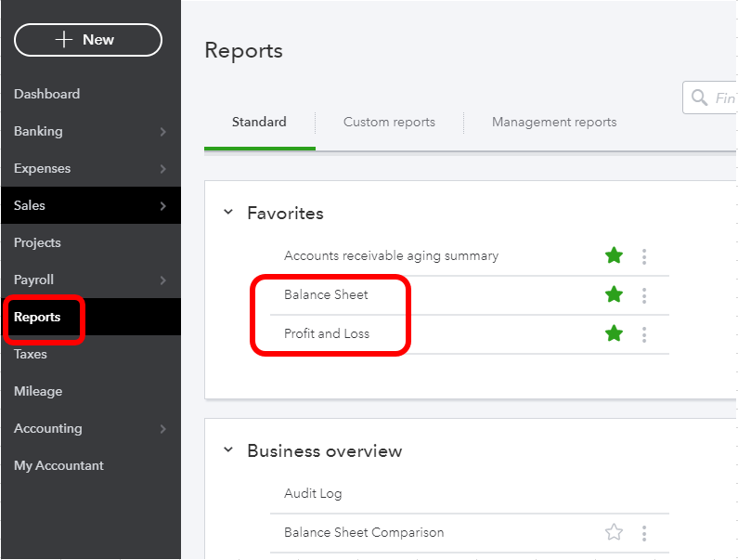Collapse the Business overview section
The width and height of the screenshot is (738, 560).
[228, 451]
